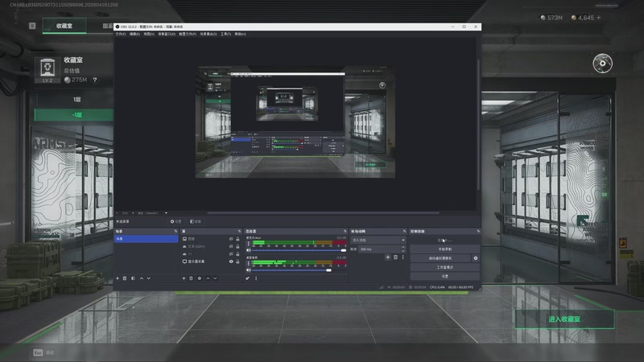Viewport: 644px width, 362px height.
Task: Open the mixer's bottom three-dot menu
Action: [256, 278]
